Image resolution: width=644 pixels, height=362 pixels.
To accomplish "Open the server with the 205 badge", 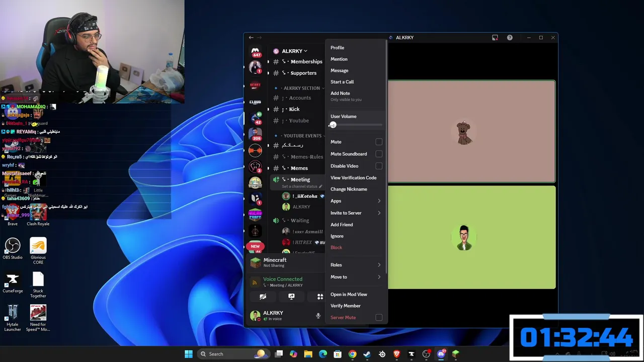I will click(x=256, y=134).
